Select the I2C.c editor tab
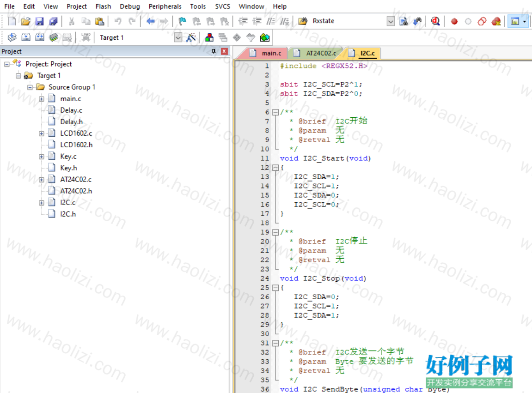The width and height of the screenshot is (532, 393). point(362,53)
